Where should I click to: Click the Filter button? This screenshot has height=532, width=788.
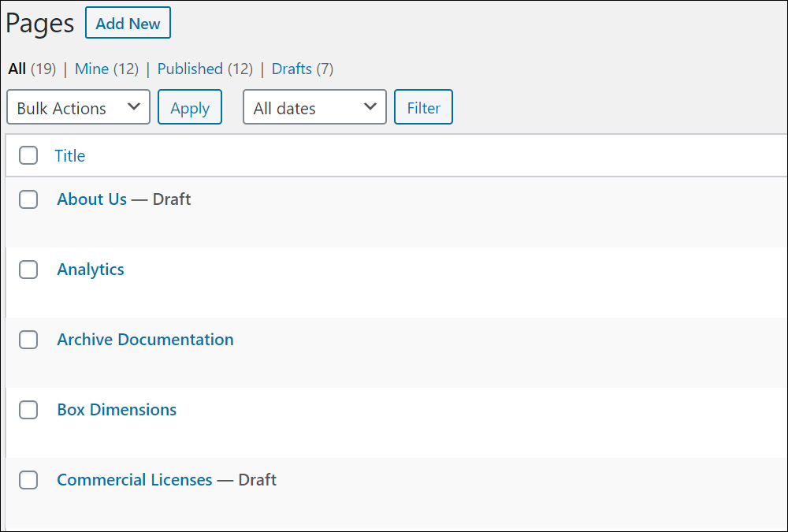pos(423,107)
